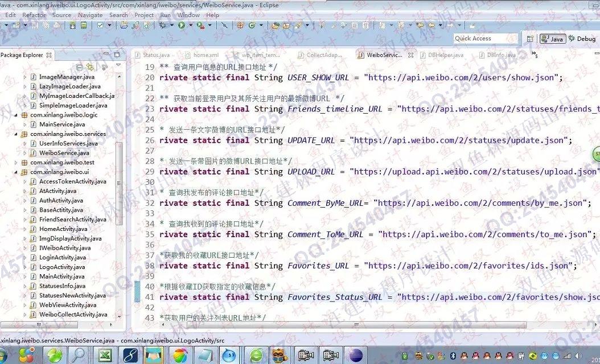Select WeiboCollectActivity.java in Package Explorer
This screenshot has height=364, width=600.
click(x=73, y=315)
